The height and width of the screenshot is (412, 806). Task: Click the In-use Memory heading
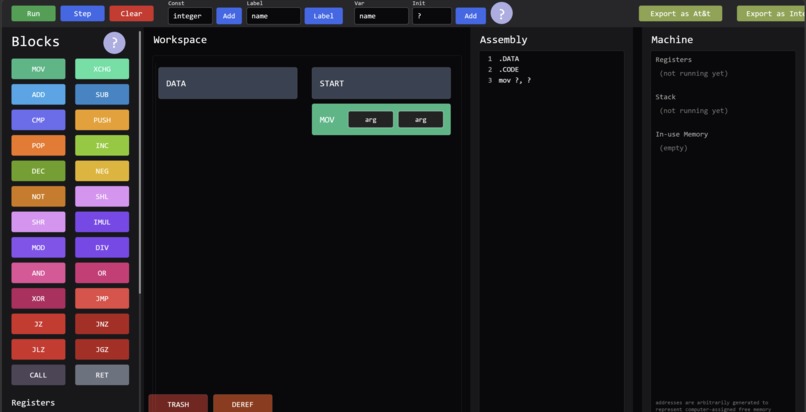point(682,135)
